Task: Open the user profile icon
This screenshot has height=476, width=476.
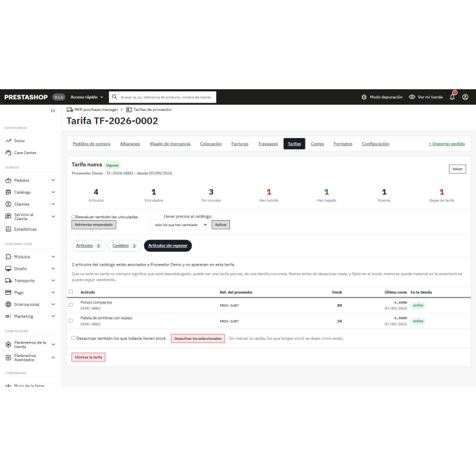Action: [x=465, y=97]
